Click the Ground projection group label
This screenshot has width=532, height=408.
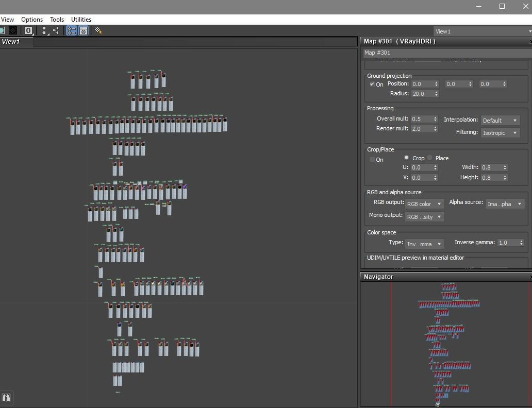pos(389,76)
